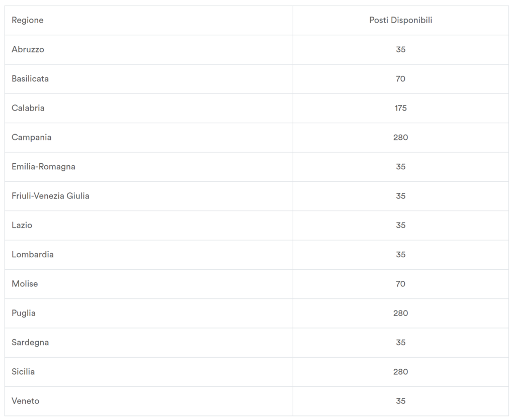Select the Emilia-Romagna cell
The height and width of the screenshot is (420, 515).
pyautogui.click(x=44, y=166)
